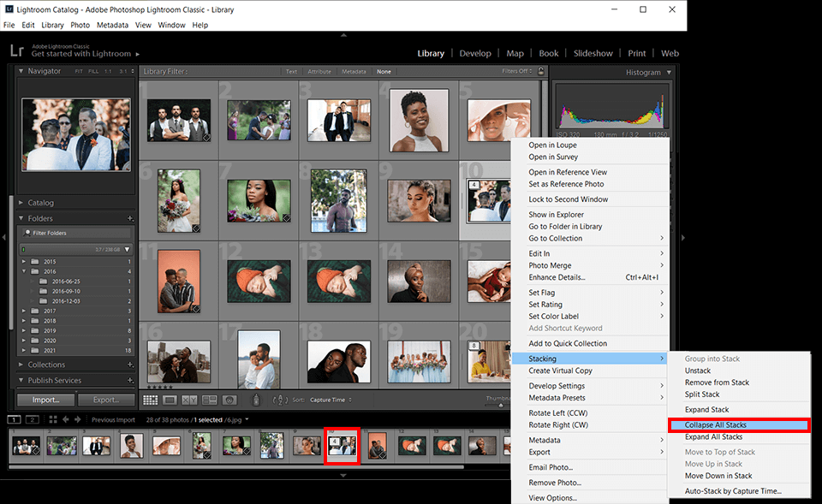Switch to the Develop module
The width and height of the screenshot is (822, 504).
click(x=475, y=53)
